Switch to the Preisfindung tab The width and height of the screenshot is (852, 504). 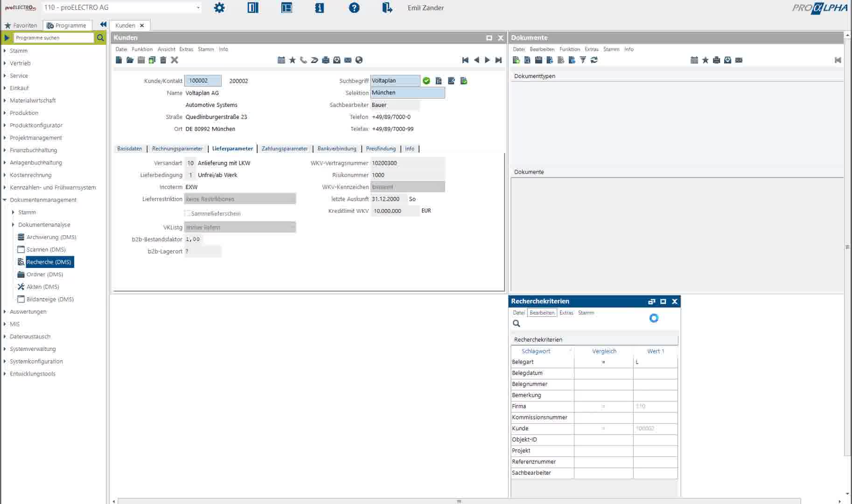tap(381, 148)
